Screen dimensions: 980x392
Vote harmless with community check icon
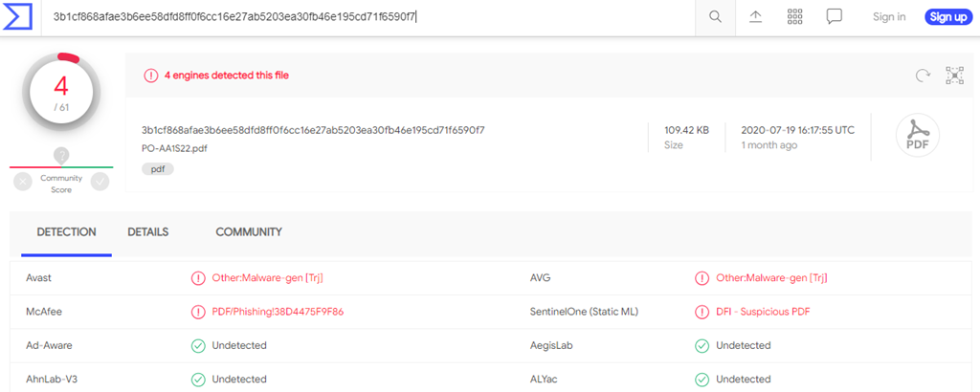click(x=100, y=182)
